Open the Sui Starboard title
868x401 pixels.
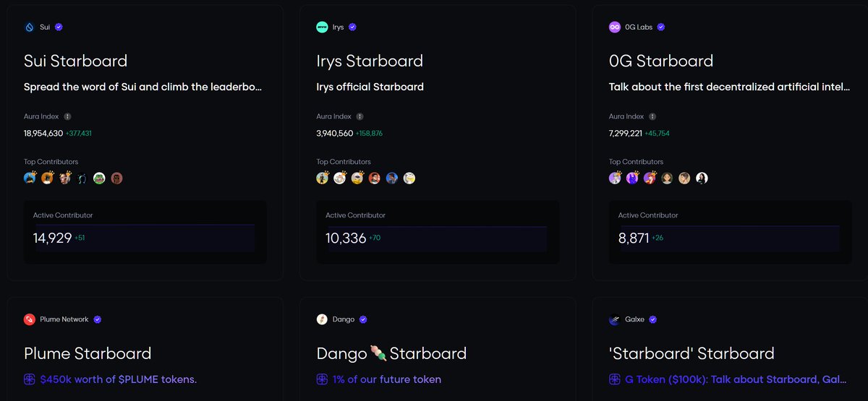[x=75, y=61]
